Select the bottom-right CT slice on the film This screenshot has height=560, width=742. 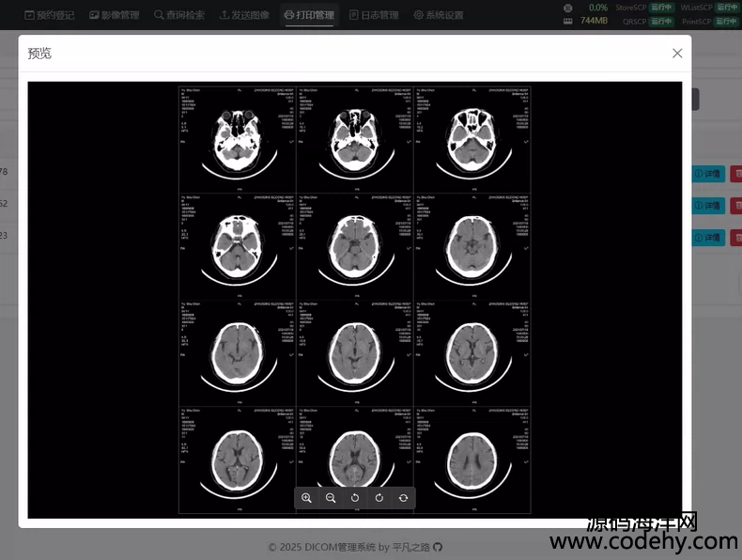pos(472,460)
